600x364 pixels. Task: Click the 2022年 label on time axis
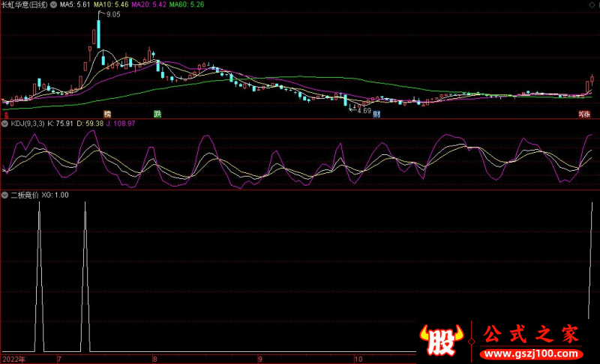pos(12,359)
